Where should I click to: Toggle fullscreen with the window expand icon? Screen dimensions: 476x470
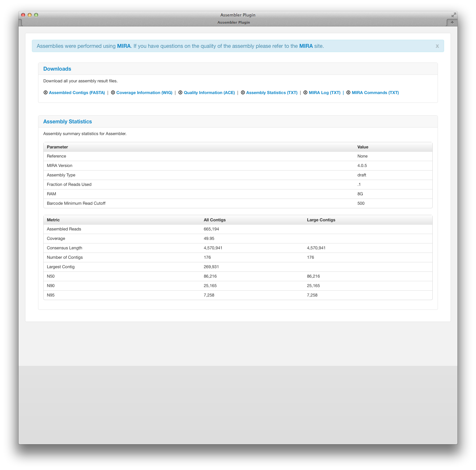click(x=454, y=15)
